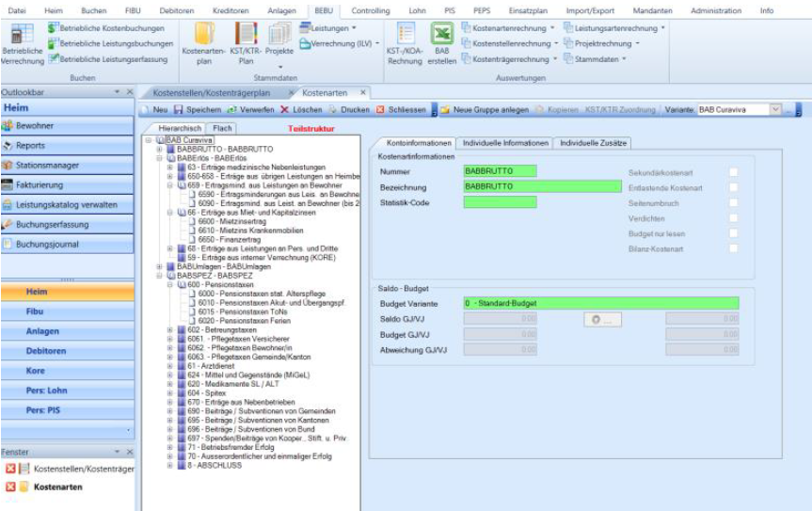This screenshot has height=511, width=812.
Task: Switch to the Individuelle Informationen tab
Action: point(505,143)
